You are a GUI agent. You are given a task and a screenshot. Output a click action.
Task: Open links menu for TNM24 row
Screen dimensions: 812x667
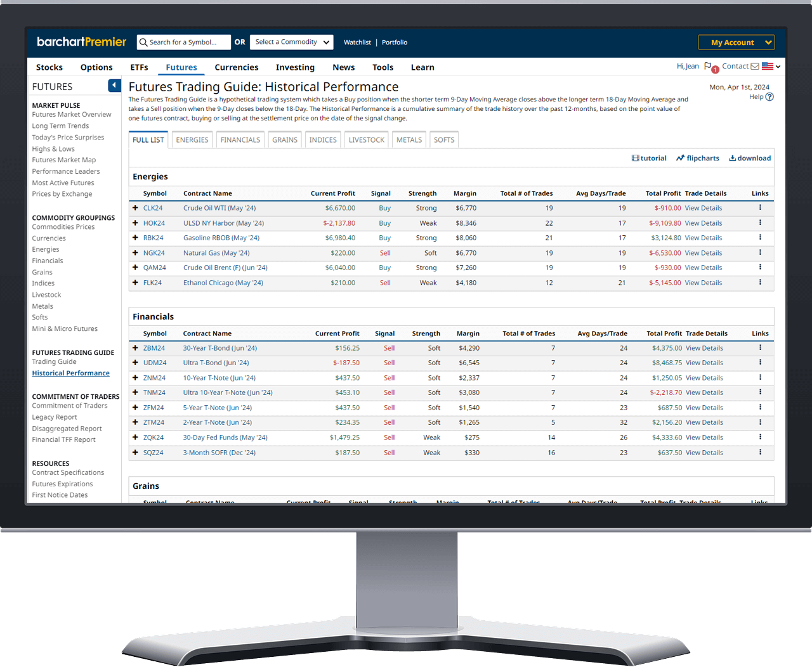tap(760, 392)
